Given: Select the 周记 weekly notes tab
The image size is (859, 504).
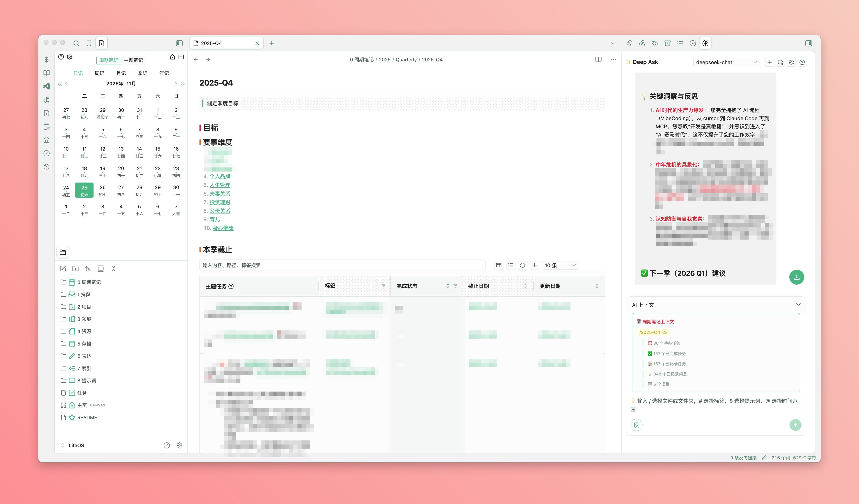Looking at the screenshot, I should tap(99, 73).
